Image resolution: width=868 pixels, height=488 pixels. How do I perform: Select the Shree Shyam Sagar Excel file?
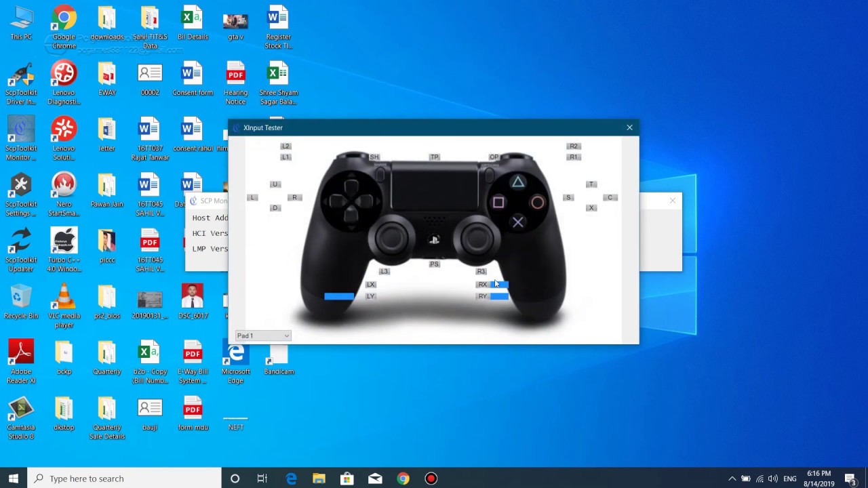coord(278,84)
